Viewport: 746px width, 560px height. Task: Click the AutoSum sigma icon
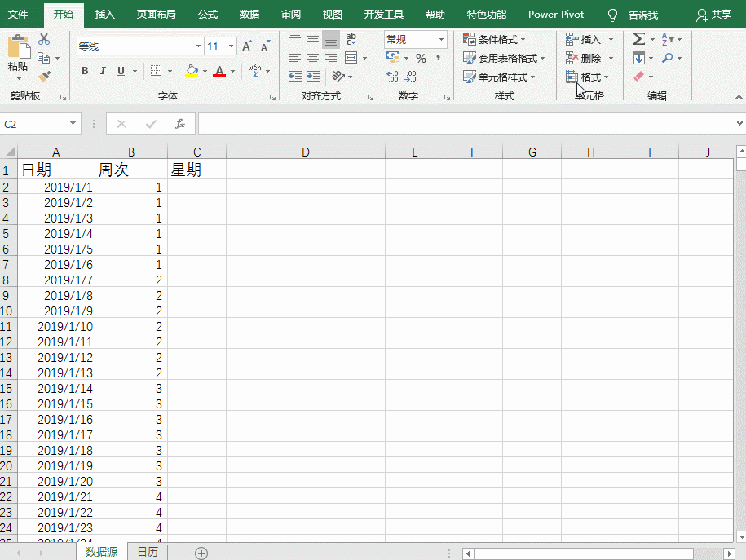(639, 39)
